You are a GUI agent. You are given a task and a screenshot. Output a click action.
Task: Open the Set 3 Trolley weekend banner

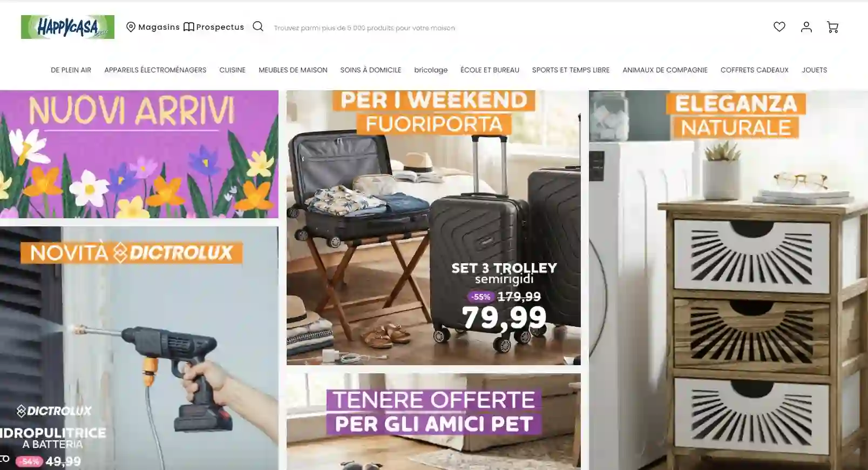click(x=433, y=227)
